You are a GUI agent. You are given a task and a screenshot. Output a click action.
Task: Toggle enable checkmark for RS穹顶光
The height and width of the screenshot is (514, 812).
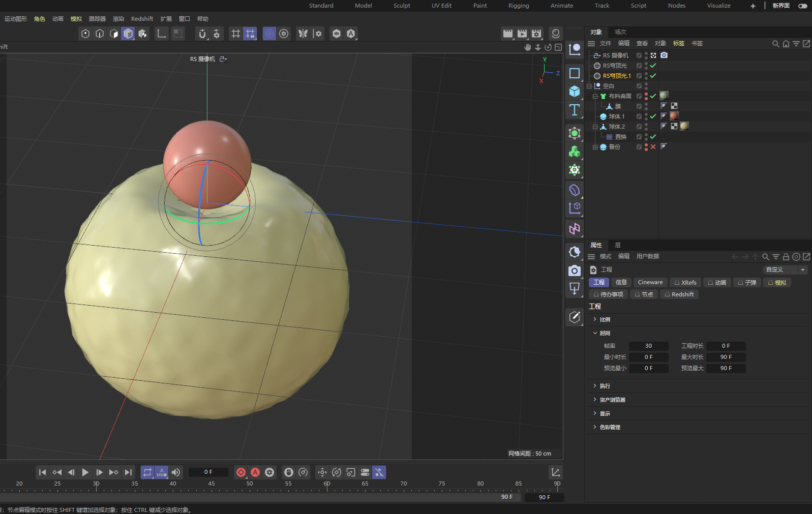point(653,66)
